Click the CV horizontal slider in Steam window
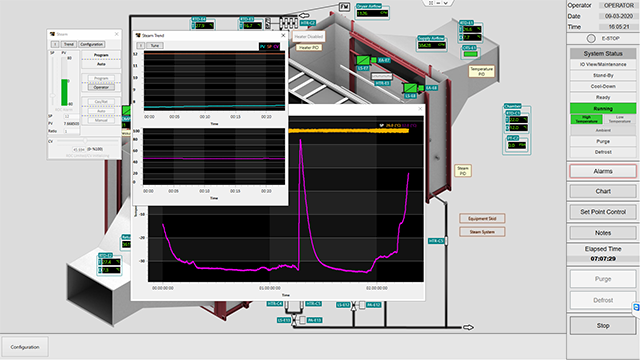The image size is (640, 360). pyautogui.click(x=86, y=141)
